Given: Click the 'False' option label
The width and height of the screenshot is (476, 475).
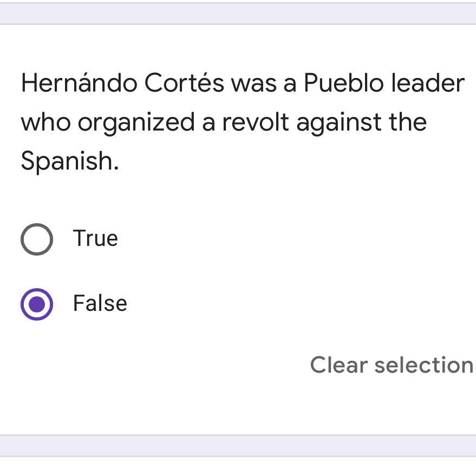Looking at the screenshot, I should pos(100,303).
